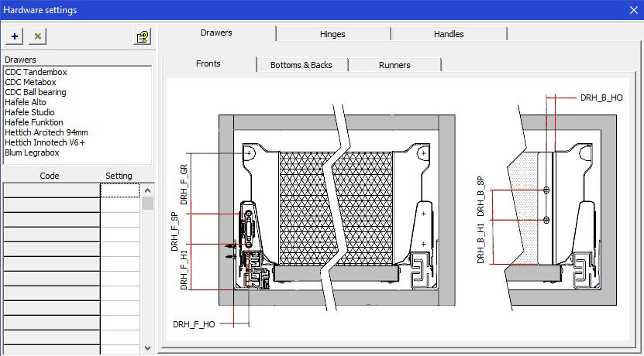Viewport: 644px width, 356px height.
Task: Click the Setting column header
Action: point(119,176)
